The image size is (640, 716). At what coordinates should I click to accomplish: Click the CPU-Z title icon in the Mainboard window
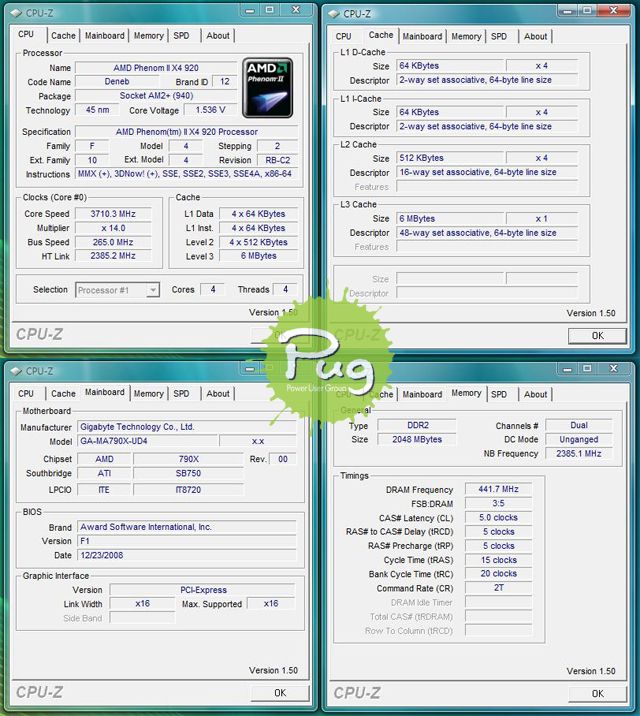[16, 371]
